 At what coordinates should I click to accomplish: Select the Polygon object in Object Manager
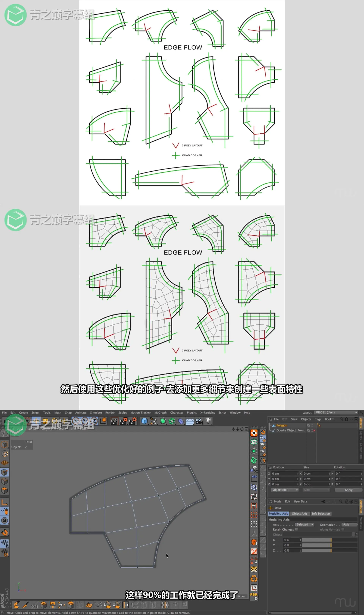tap(282, 425)
